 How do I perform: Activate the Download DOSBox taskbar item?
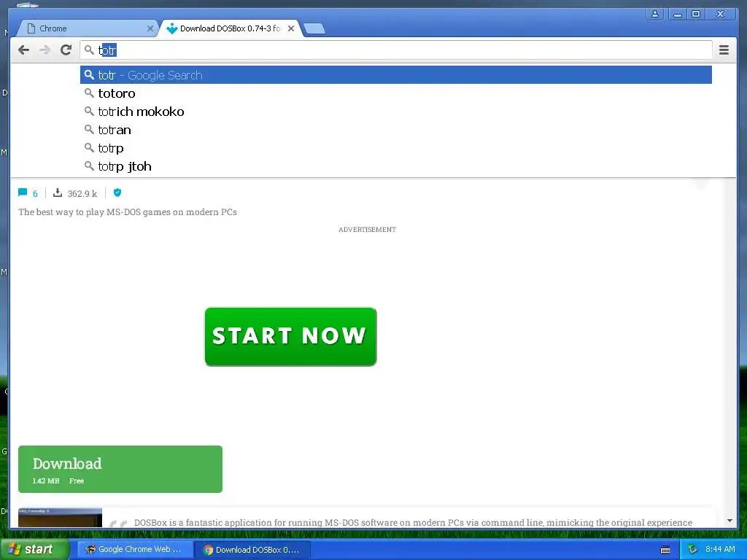tap(252, 550)
